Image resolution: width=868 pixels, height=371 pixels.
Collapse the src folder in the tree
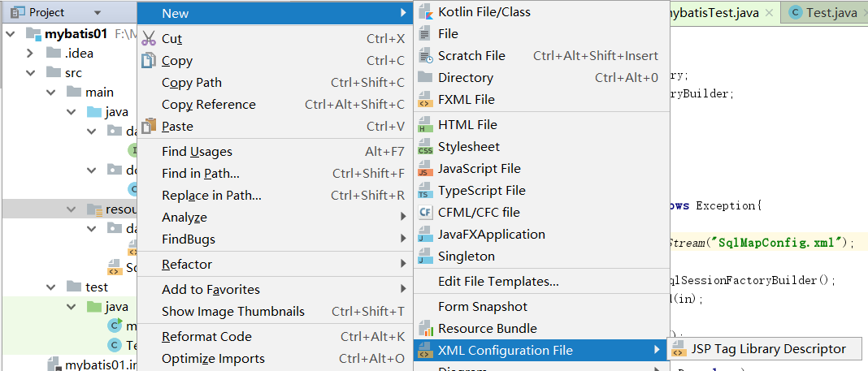coord(29,72)
